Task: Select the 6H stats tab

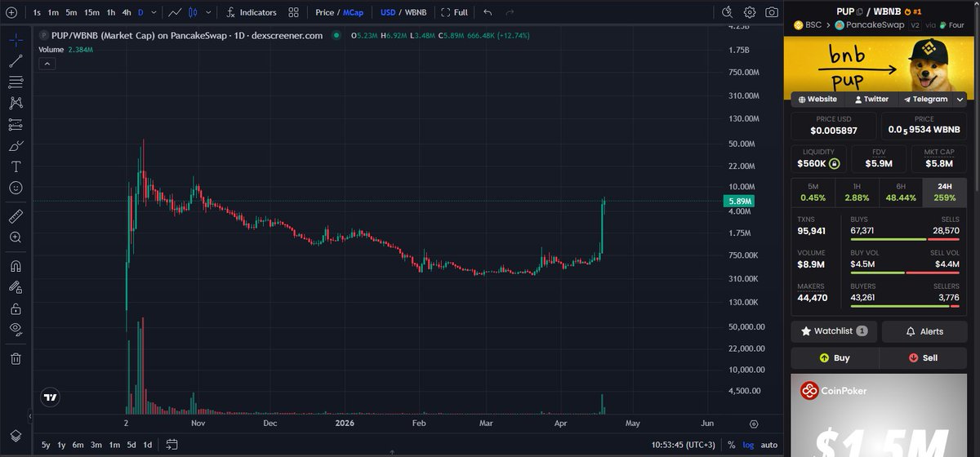Action: 900,191
